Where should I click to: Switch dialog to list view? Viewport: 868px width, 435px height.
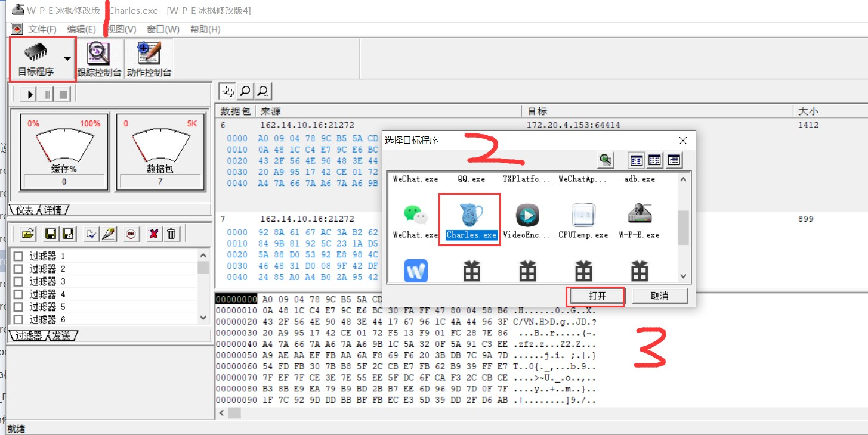click(x=674, y=159)
